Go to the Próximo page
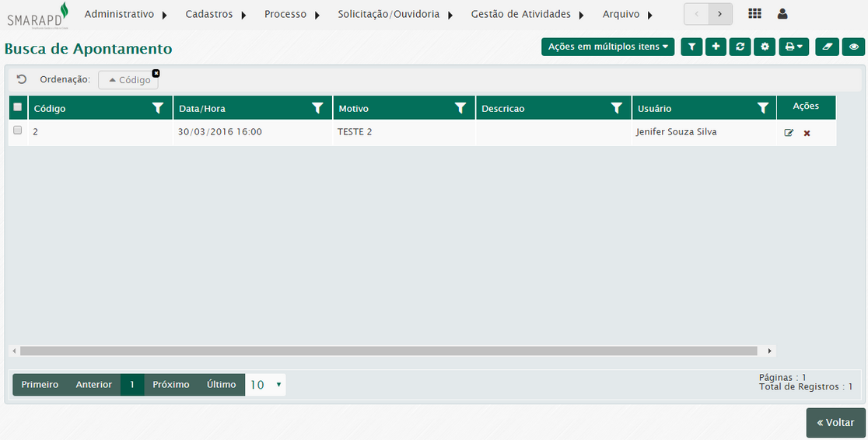Screen dimensions: 868x440 pyautogui.click(x=171, y=385)
